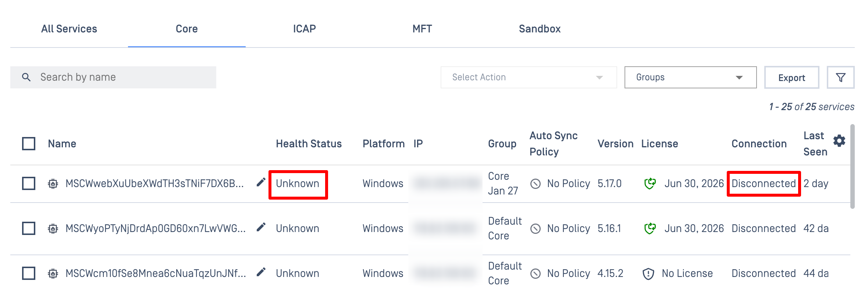Click the Export button
Viewport: 868px width, 288px height.
791,78
